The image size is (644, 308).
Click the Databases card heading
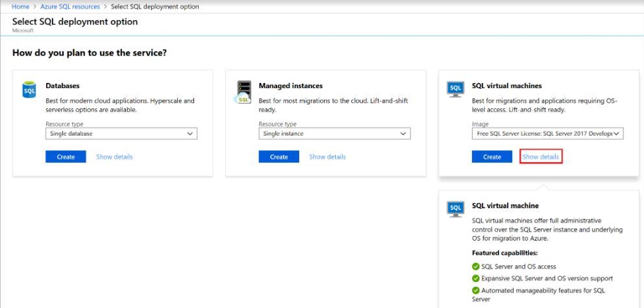(x=62, y=86)
